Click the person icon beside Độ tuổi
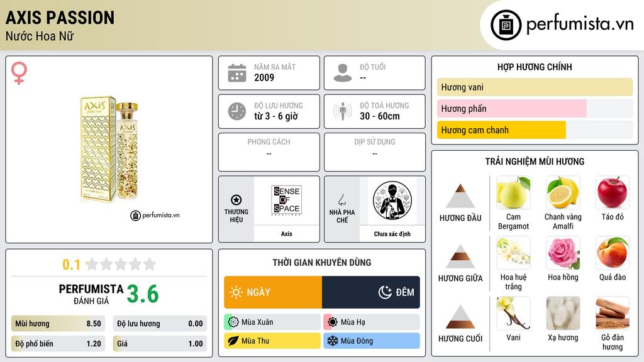The height and width of the screenshot is (362, 644). pyautogui.click(x=343, y=73)
